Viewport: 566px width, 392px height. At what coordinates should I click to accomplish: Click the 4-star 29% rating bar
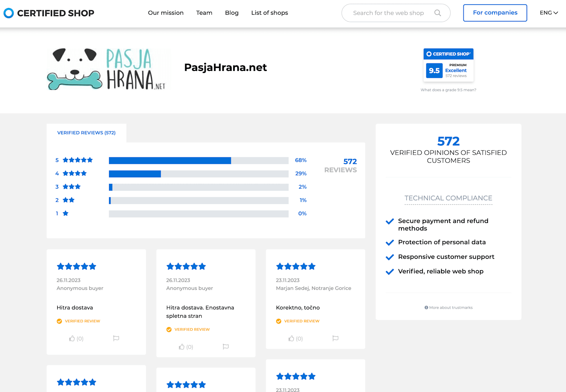(x=198, y=174)
